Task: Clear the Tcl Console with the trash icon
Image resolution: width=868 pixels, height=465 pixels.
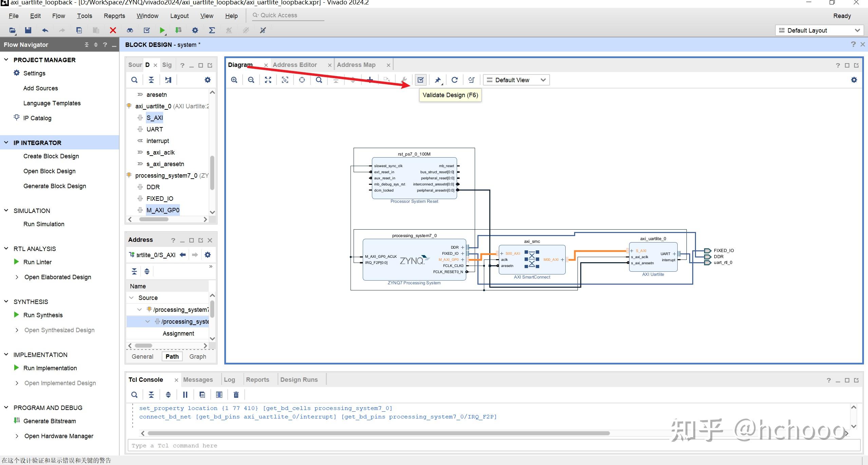Action: (x=236, y=395)
